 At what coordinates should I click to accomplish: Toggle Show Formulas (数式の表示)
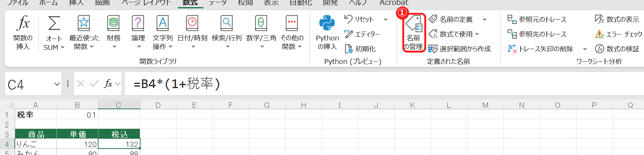(617, 19)
